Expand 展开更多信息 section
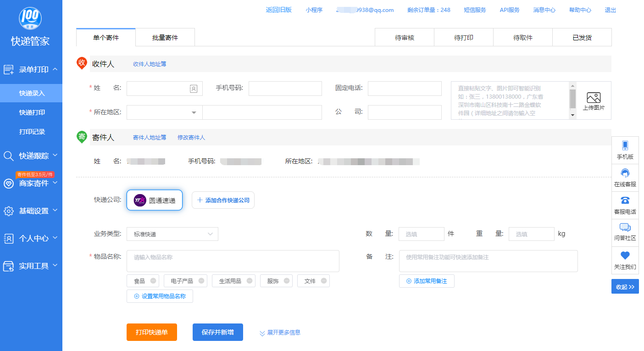 (x=280, y=333)
